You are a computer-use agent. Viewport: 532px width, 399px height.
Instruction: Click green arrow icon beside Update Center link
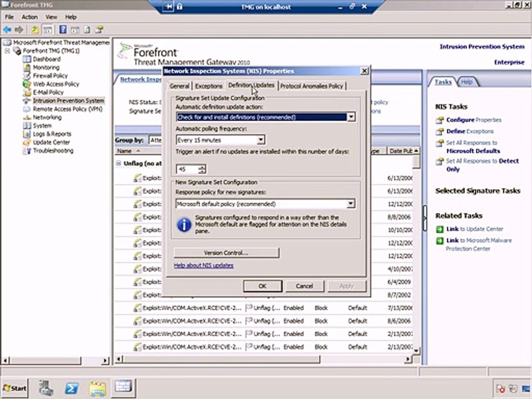439,229
